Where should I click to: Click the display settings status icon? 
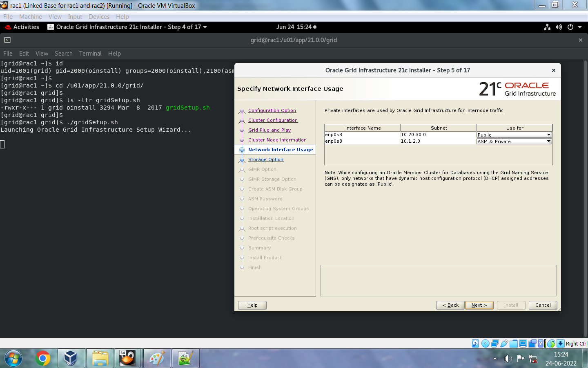523,343
